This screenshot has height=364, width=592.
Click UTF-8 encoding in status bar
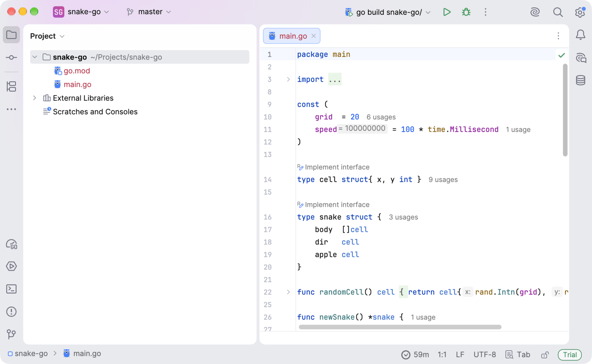485,355
